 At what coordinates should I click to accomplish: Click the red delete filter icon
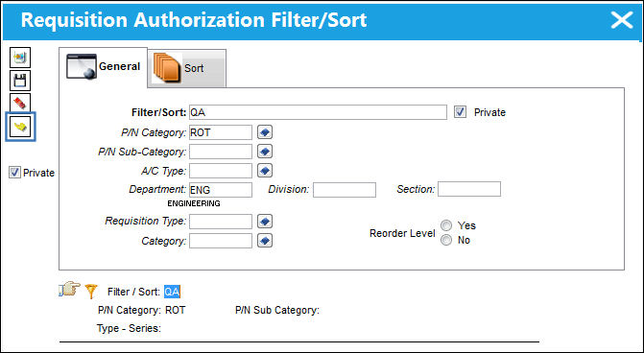(x=20, y=103)
